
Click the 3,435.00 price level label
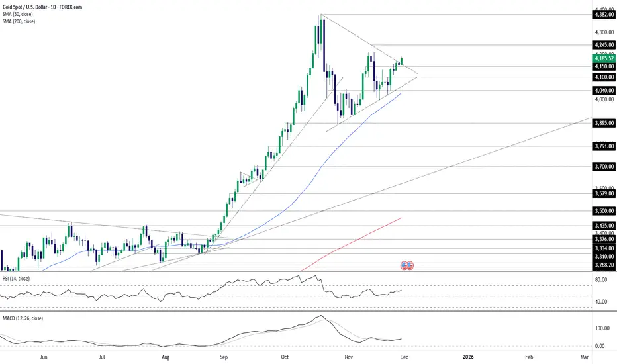click(x=604, y=226)
